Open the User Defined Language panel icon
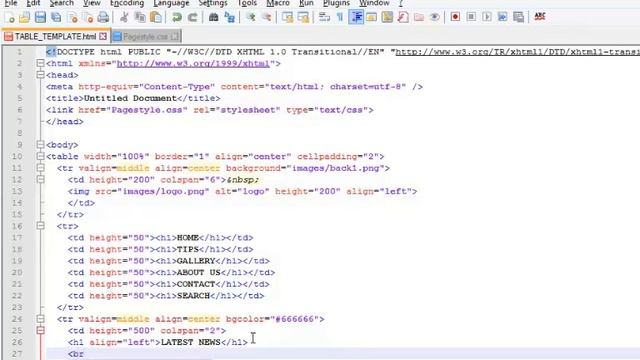640x360 pixels. [x=371, y=17]
